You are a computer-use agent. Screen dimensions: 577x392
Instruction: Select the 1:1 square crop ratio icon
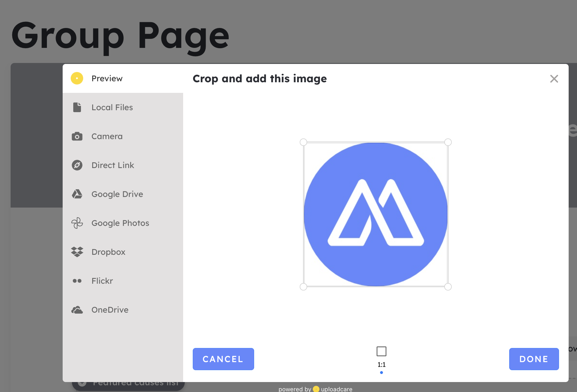point(381,351)
